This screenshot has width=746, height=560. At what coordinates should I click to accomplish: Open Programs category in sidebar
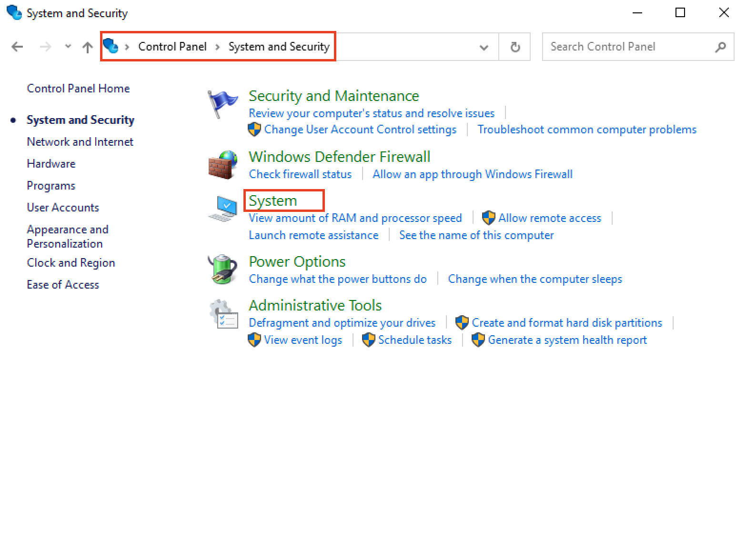[x=51, y=186]
